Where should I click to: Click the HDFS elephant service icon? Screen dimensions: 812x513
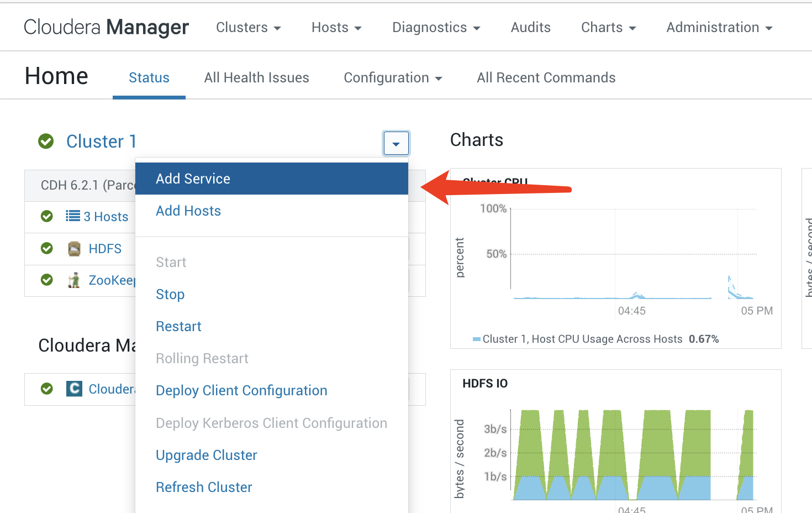(74, 249)
